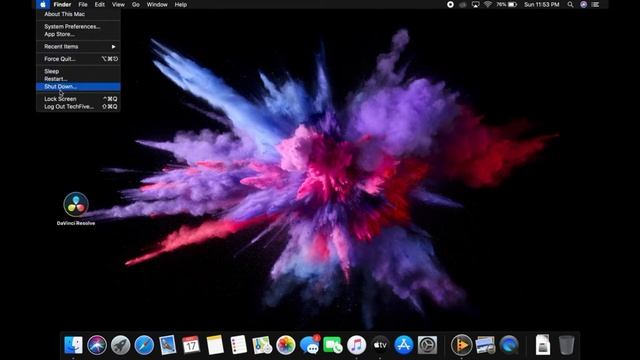Select App Store… in Apple menu
The height and width of the screenshot is (360, 640).
pos(78,34)
